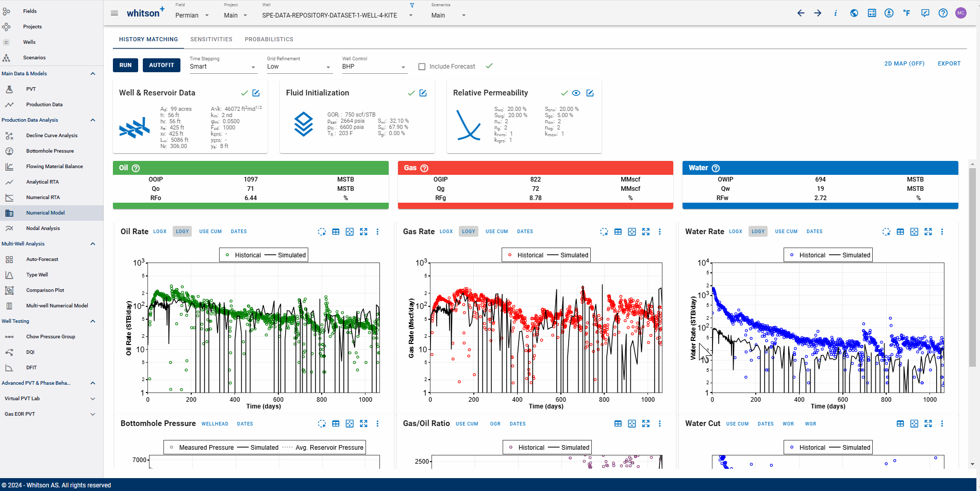The image size is (980, 491).
Task: Open the MC user avatar menu
Action: (961, 13)
